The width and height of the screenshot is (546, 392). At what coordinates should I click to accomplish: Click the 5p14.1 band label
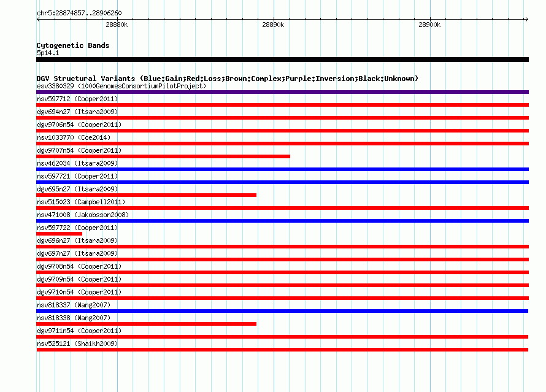point(48,53)
